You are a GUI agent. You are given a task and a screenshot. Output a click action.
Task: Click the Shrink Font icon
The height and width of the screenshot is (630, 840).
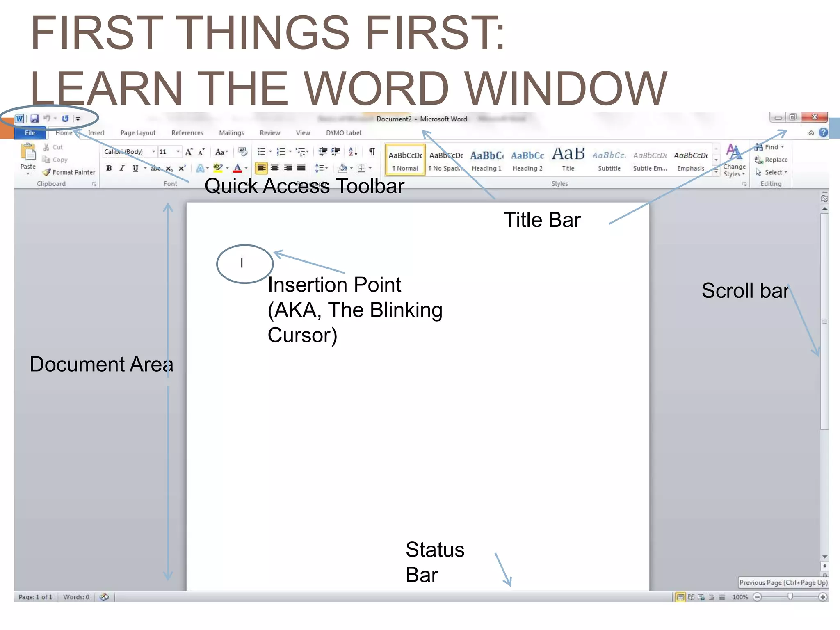pyautogui.click(x=201, y=152)
